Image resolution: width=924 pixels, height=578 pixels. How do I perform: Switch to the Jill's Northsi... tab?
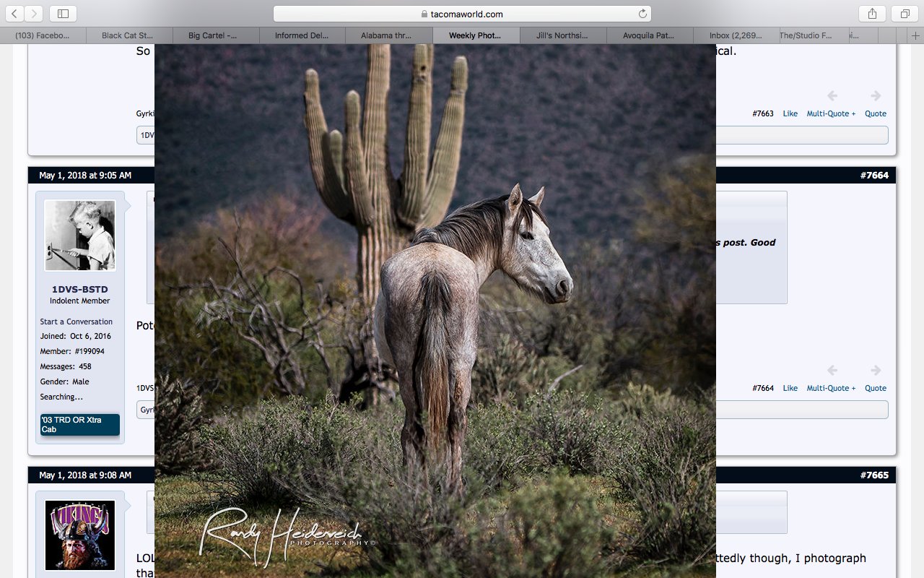coord(562,35)
